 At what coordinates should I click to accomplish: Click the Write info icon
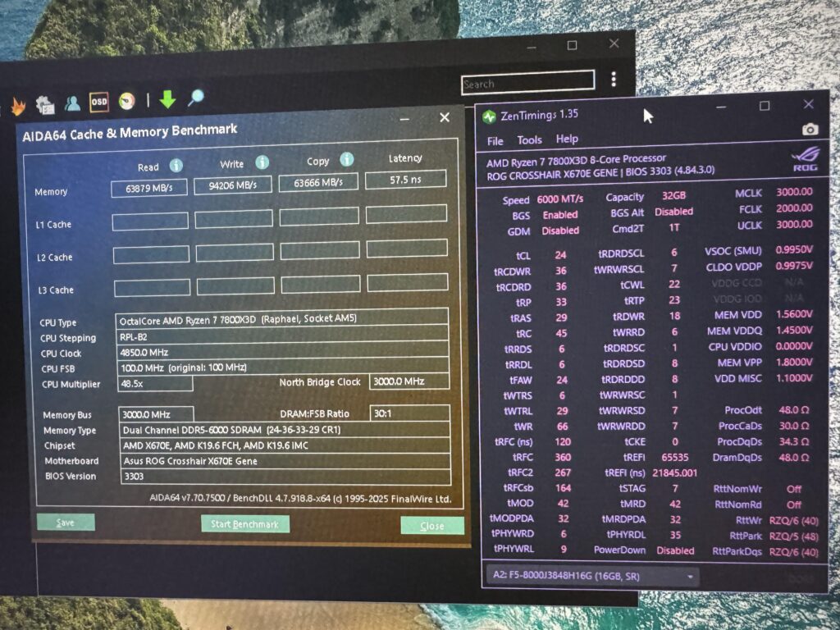coord(262,162)
